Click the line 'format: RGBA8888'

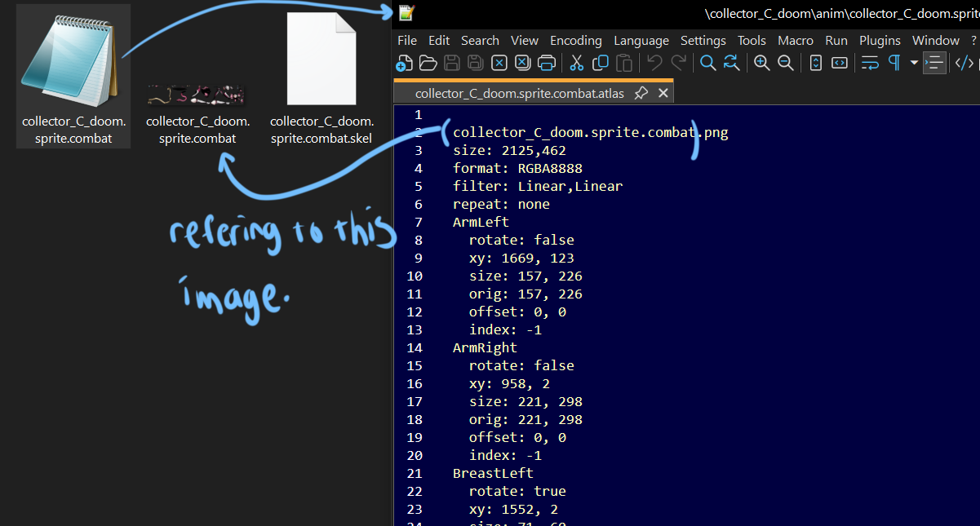(x=517, y=168)
